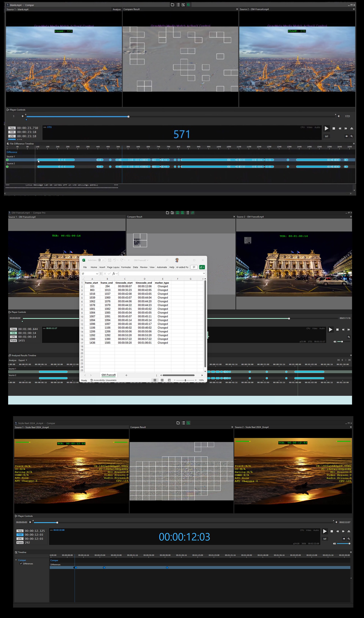Click the magnifier icon in the GM-FranceA player controls
Image resolution: width=364 pixels, height=618 pixels.
coord(349,337)
